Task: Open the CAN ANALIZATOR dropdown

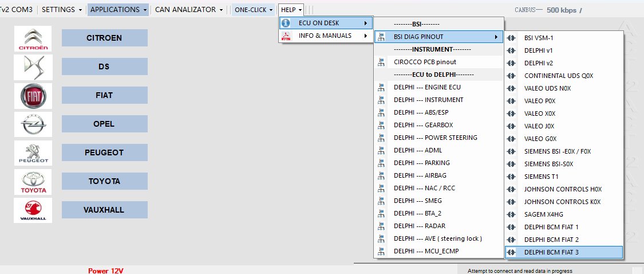Action: pos(189,10)
